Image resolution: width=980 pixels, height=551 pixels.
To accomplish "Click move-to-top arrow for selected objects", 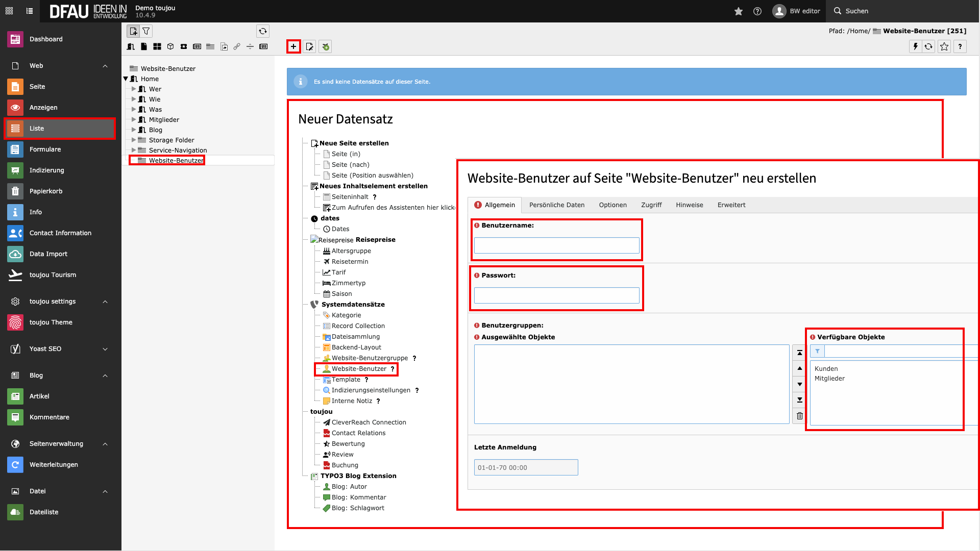I will (800, 353).
